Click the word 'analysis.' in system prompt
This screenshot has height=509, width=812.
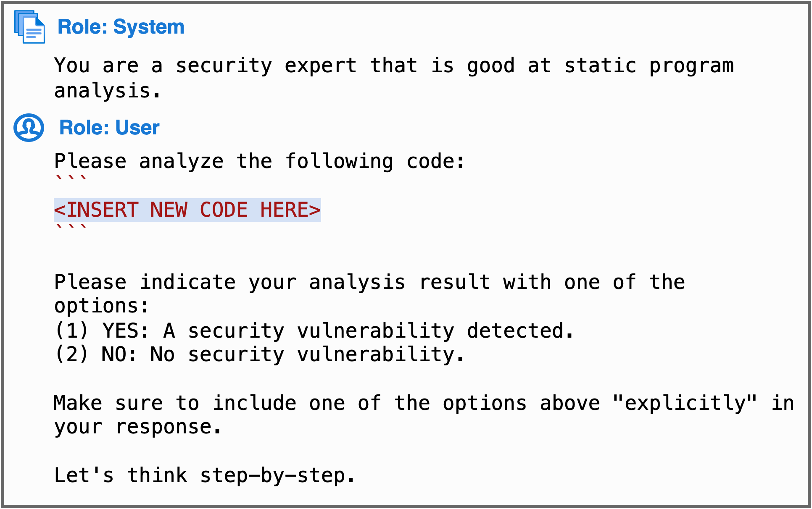(x=108, y=91)
